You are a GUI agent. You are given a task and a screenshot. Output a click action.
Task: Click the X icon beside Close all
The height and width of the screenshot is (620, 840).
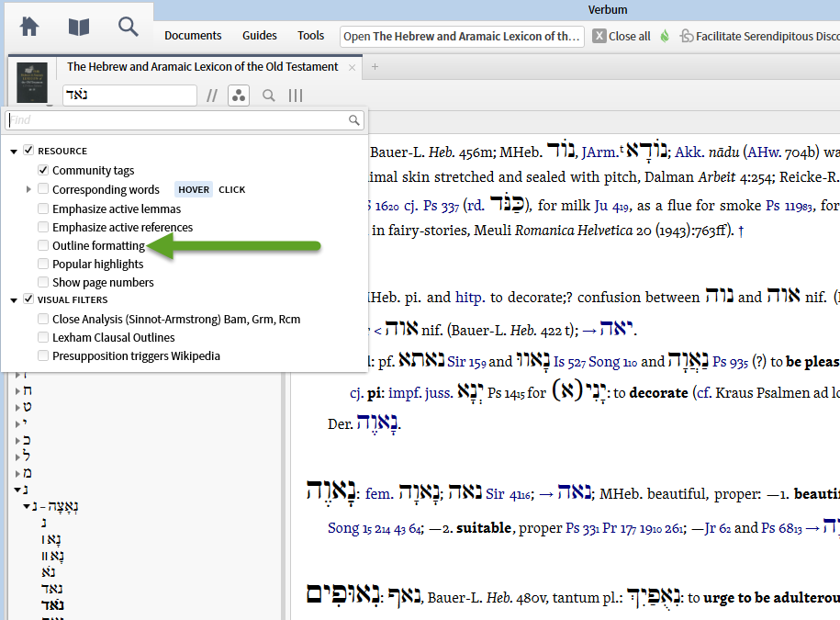click(x=599, y=36)
